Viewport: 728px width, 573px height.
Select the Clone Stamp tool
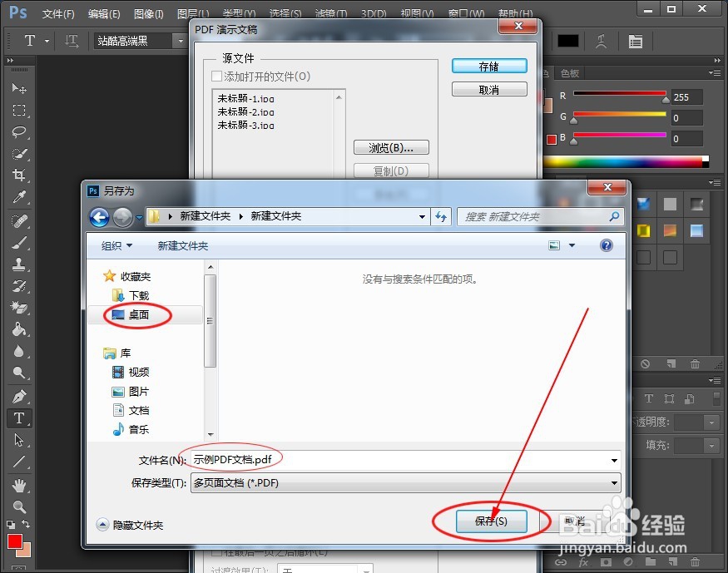point(19,264)
